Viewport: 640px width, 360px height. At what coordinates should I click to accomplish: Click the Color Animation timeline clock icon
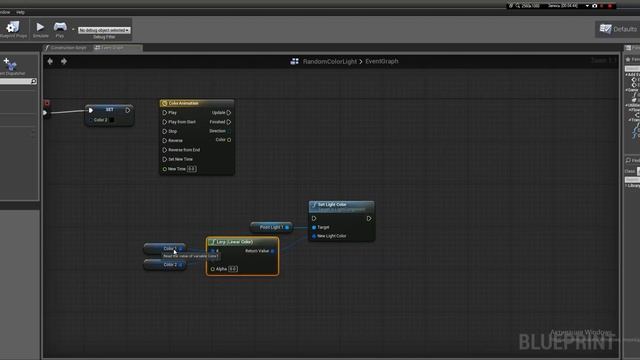[164, 103]
